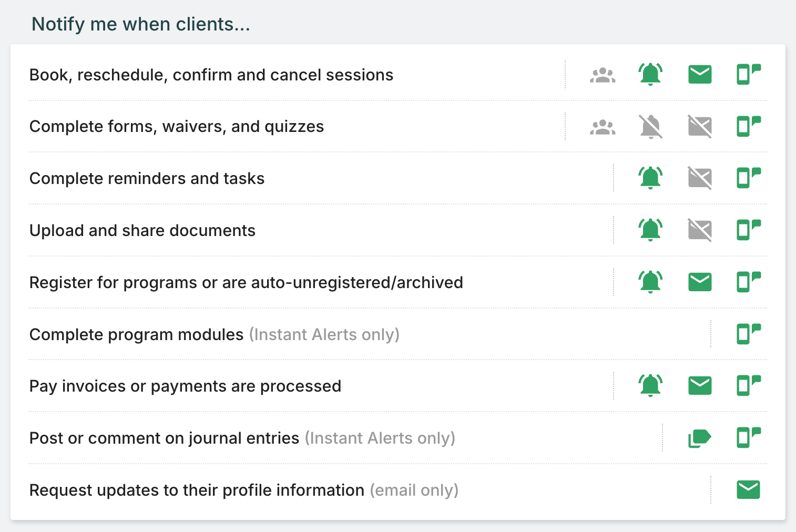Turn off email for program registrations

click(700, 282)
